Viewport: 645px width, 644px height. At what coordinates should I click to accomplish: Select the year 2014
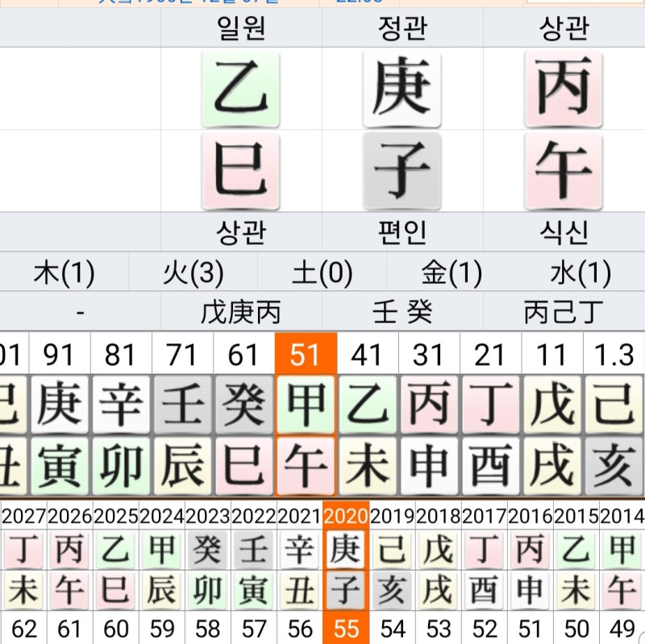pos(622,516)
